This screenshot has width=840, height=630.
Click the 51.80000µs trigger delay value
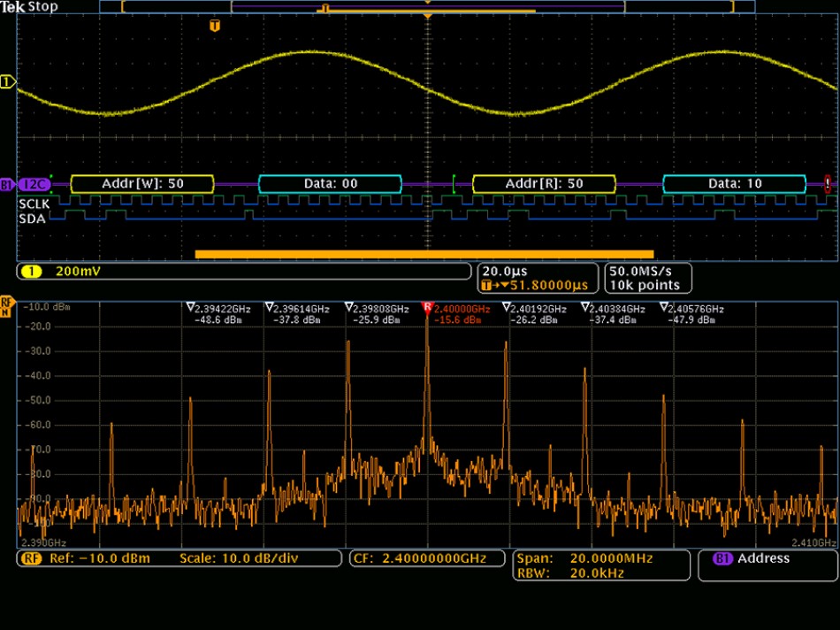pyautogui.click(x=548, y=285)
